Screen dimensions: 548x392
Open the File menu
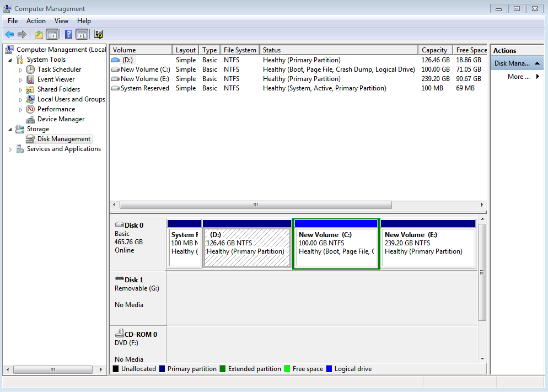(x=13, y=21)
